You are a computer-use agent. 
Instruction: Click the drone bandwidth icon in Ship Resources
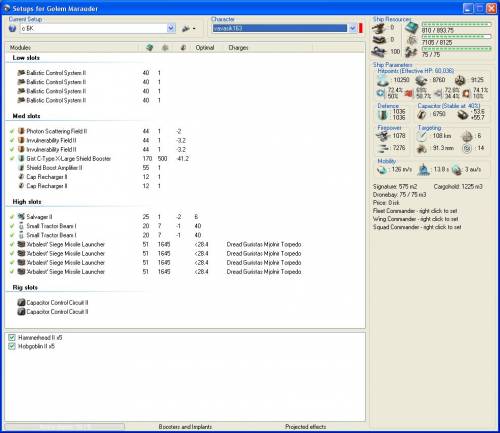(412, 52)
